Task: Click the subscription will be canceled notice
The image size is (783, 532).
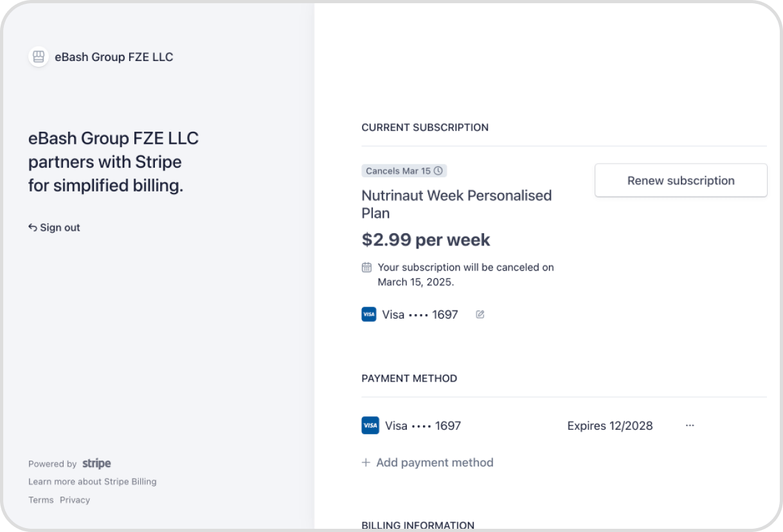Action: point(465,274)
